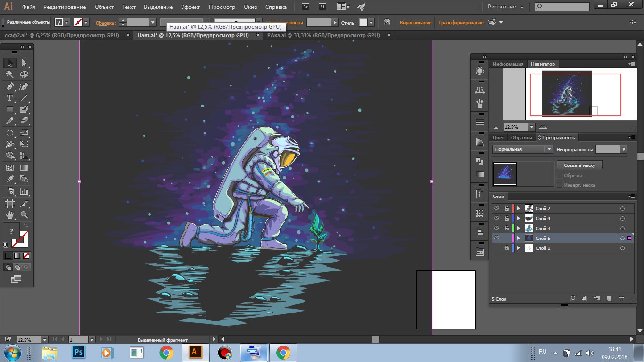Select the Eyedropper tool

10,179
